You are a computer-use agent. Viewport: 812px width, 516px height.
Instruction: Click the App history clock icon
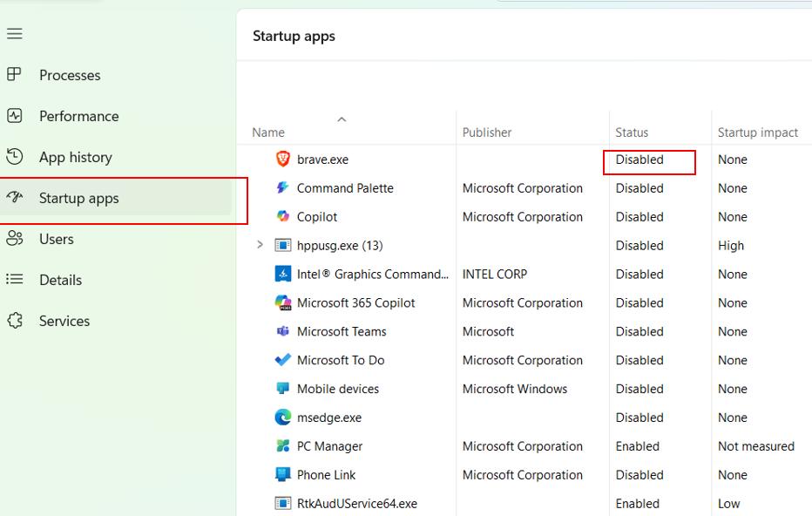coord(15,157)
